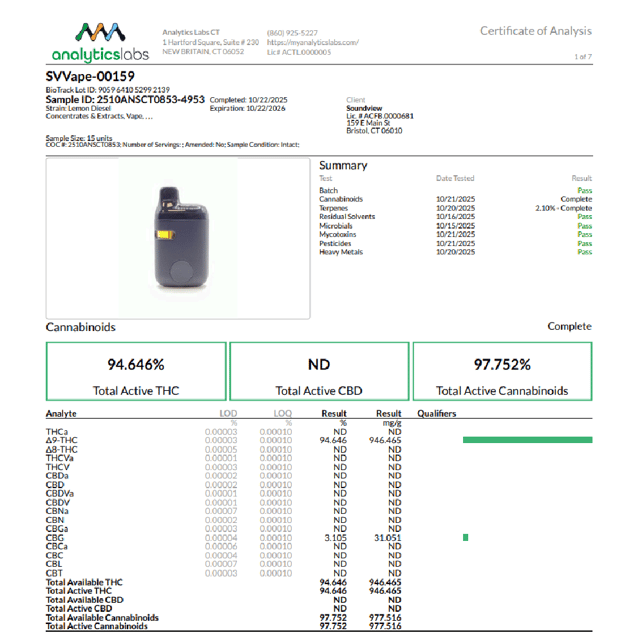This screenshot has height=644, width=644.
Task: Click the LOQ column header
Action: 283,414
